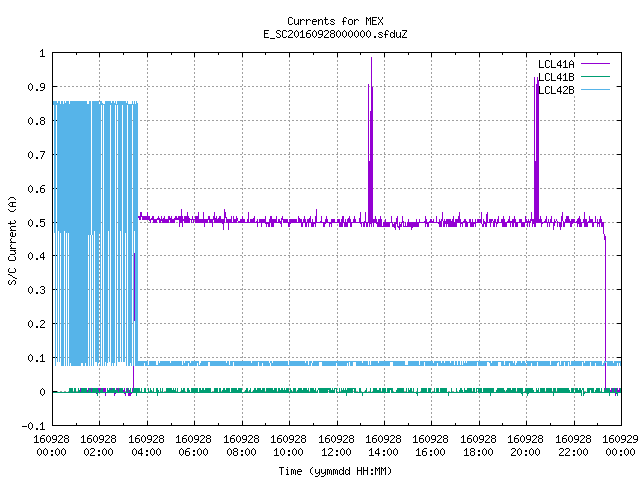Click the x-axis label '160928 10:00'

click(x=289, y=446)
